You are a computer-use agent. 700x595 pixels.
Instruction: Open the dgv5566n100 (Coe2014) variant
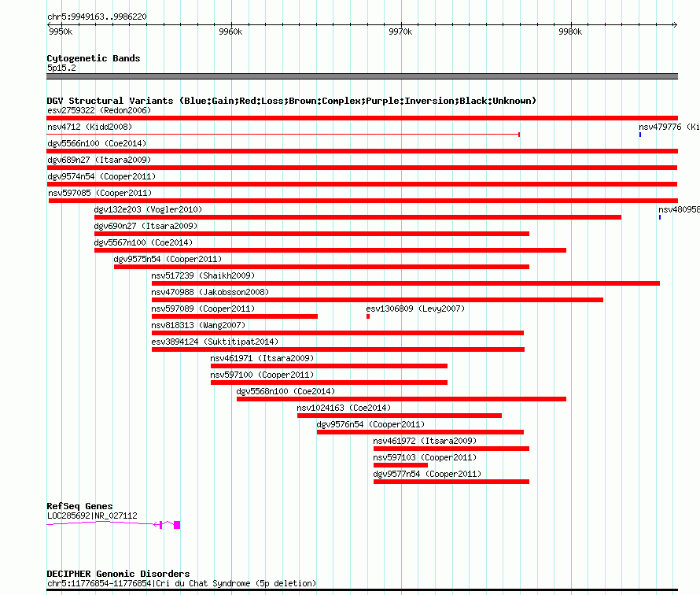362,151
